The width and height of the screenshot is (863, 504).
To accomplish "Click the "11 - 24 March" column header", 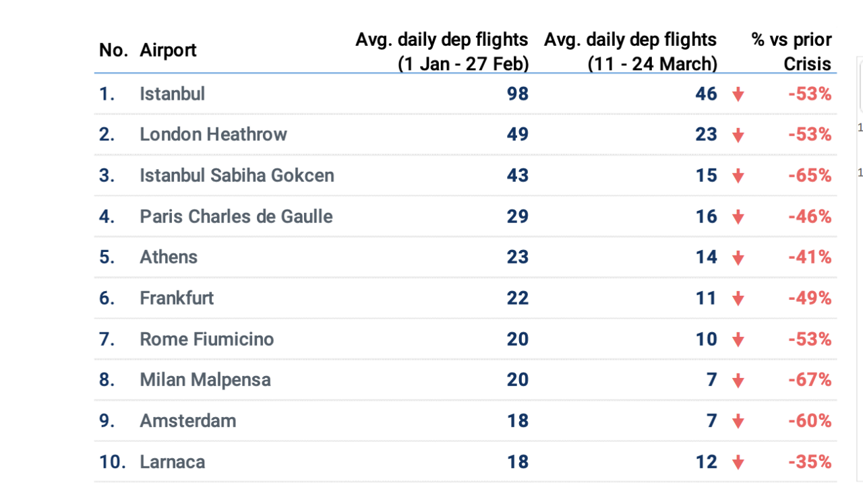I will (630, 51).
